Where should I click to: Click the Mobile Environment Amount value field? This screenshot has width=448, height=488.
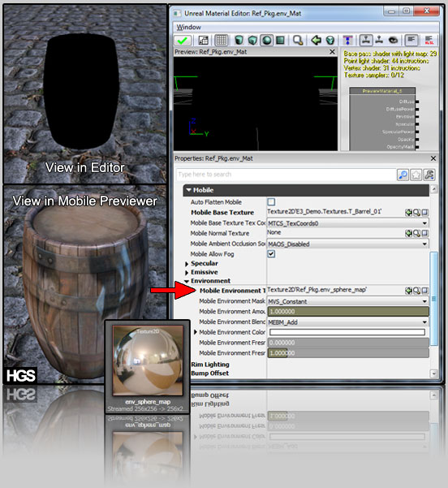[348, 312]
